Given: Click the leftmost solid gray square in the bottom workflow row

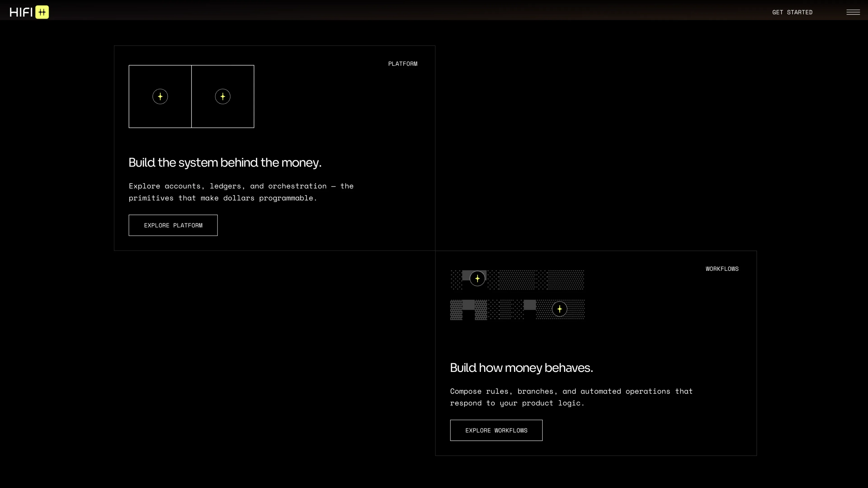Looking at the screenshot, I should pyautogui.click(x=468, y=305).
